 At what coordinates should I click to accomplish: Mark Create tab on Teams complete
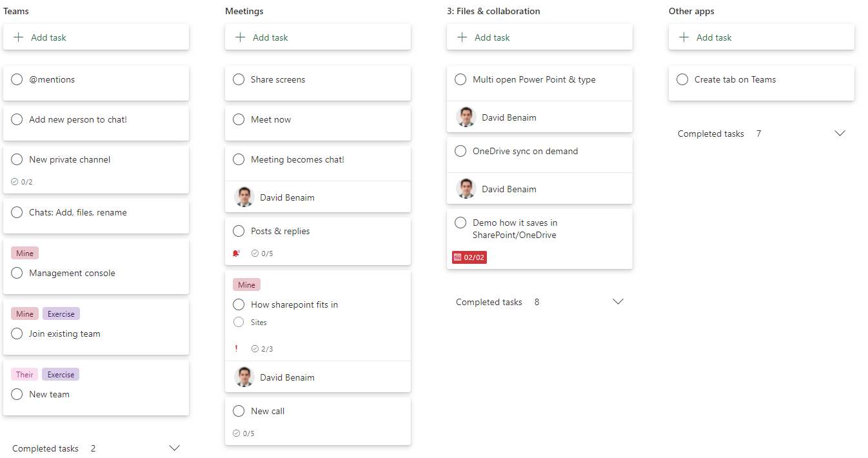pos(683,80)
